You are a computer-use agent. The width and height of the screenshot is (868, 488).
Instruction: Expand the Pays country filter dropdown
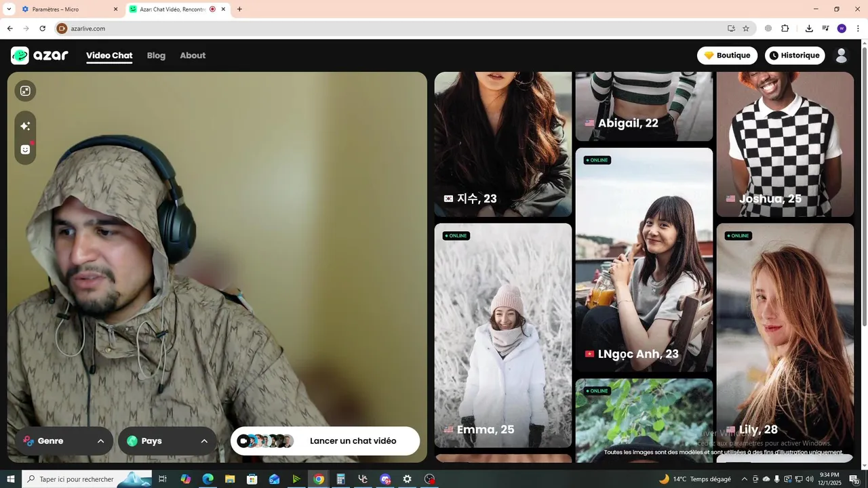[x=167, y=441]
